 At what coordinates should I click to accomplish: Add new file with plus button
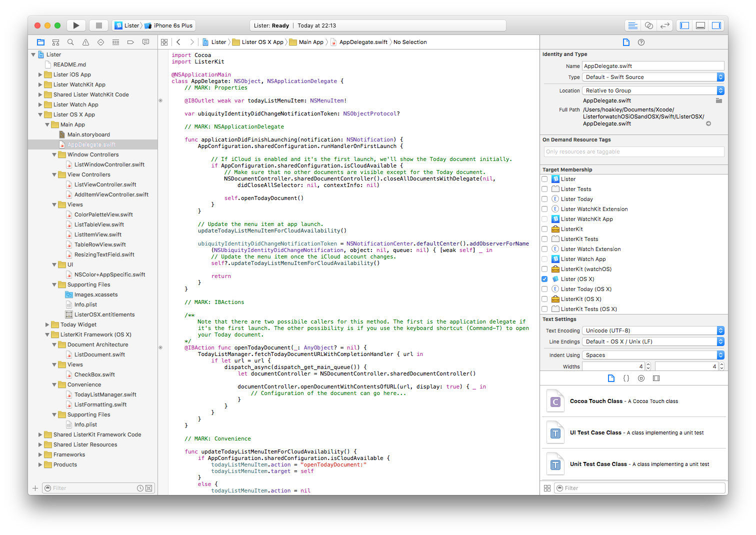coord(35,488)
